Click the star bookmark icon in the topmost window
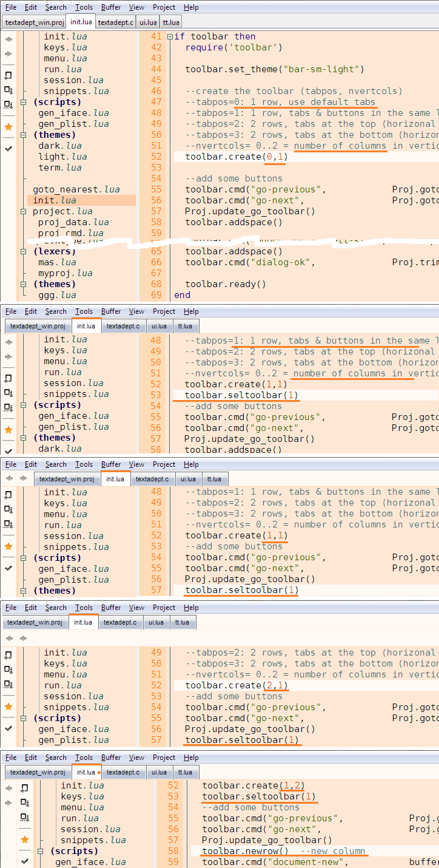439x868 pixels. [x=8, y=127]
